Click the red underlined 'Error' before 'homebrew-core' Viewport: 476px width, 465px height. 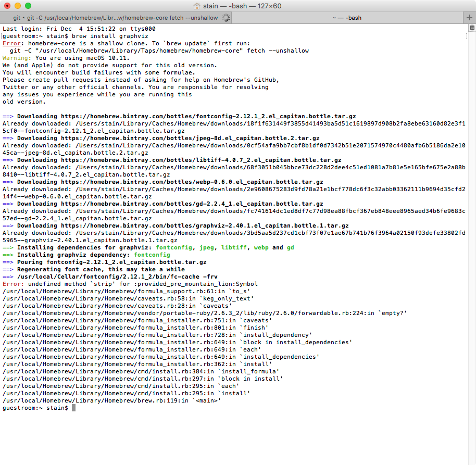coord(11,43)
